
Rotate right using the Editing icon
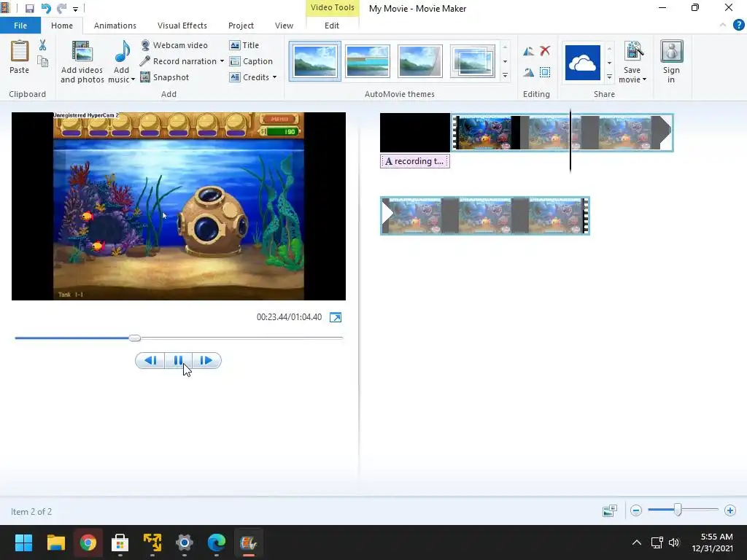tap(528, 72)
